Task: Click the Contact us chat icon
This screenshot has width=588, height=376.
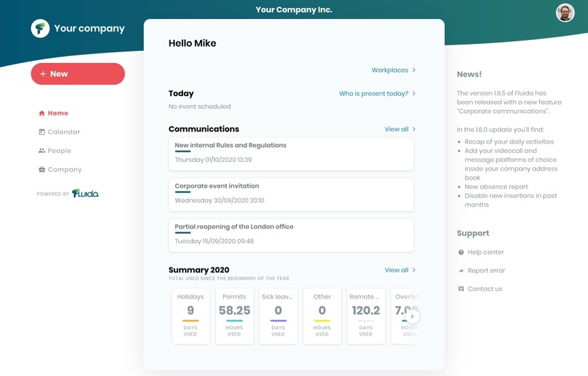Action: pyautogui.click(x=461, y=289)
